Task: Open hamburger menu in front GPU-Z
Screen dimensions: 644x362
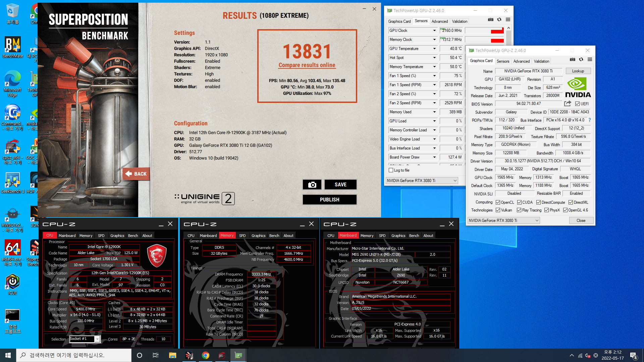Action: 590,59
